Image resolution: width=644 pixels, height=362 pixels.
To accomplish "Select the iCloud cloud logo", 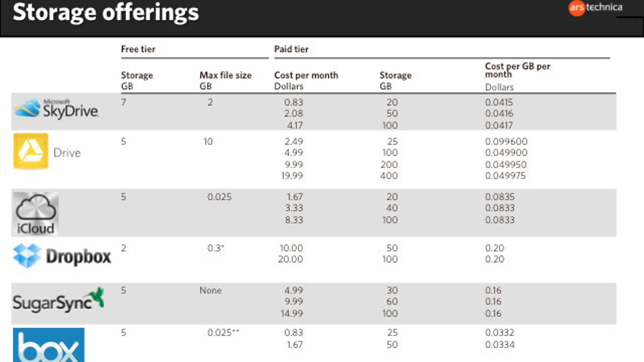I will pos(36,214).
